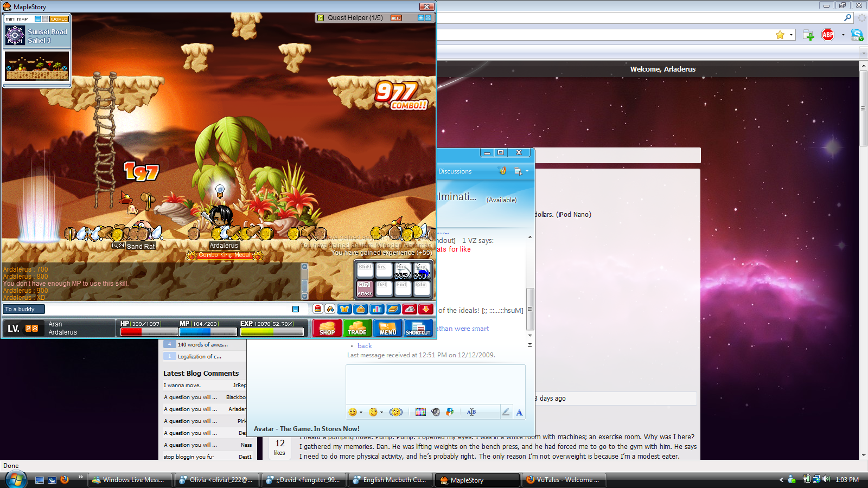868x488 pixels.
Task: Click the browser search magnifier icon
Action: (x=848, y=17)
